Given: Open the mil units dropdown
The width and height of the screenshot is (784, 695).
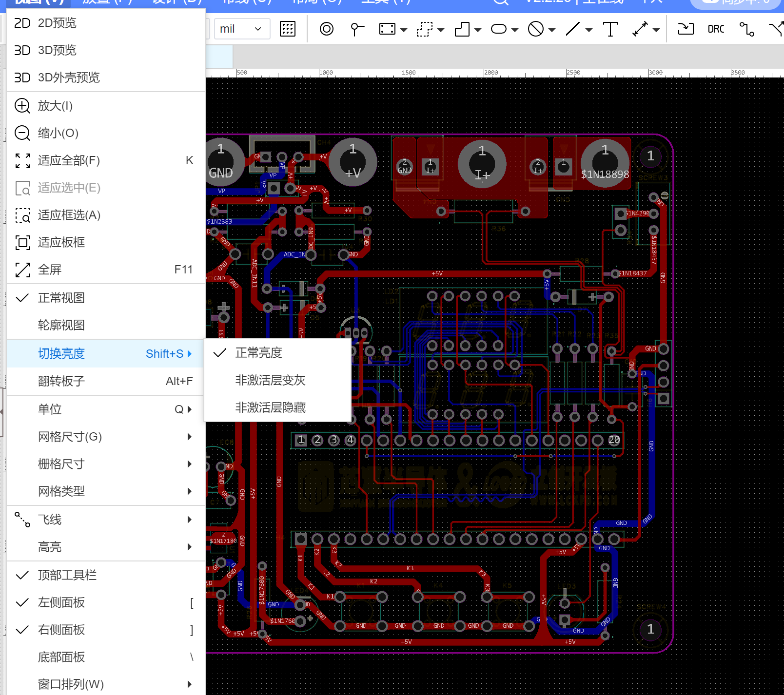Looking at the screenshot, I should tap(241, 29).
